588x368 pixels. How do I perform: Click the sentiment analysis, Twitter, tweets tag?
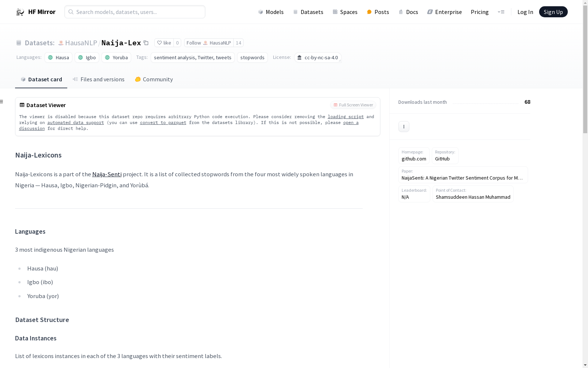tap(193, 57)
